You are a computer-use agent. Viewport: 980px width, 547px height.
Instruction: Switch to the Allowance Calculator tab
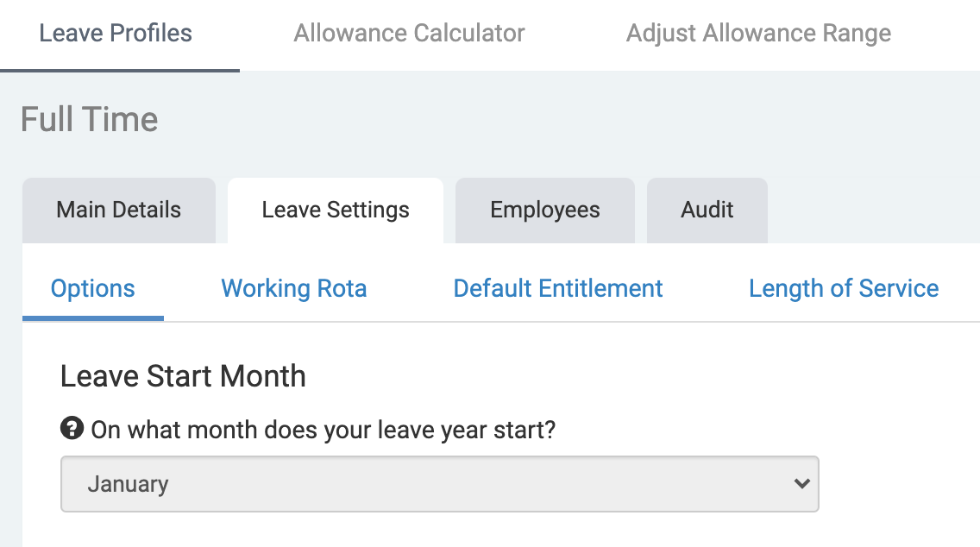click(x=409, y=33)
